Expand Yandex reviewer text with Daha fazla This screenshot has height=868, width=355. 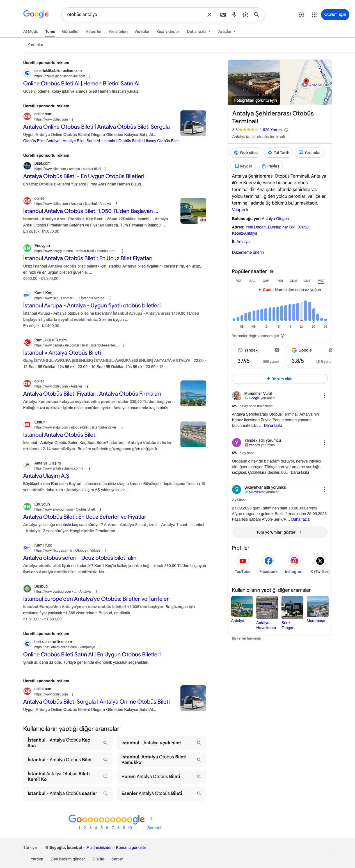pos(300,472)
